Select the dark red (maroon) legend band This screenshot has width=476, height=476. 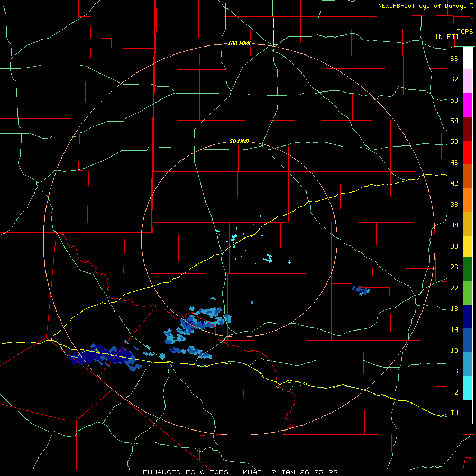467,129
